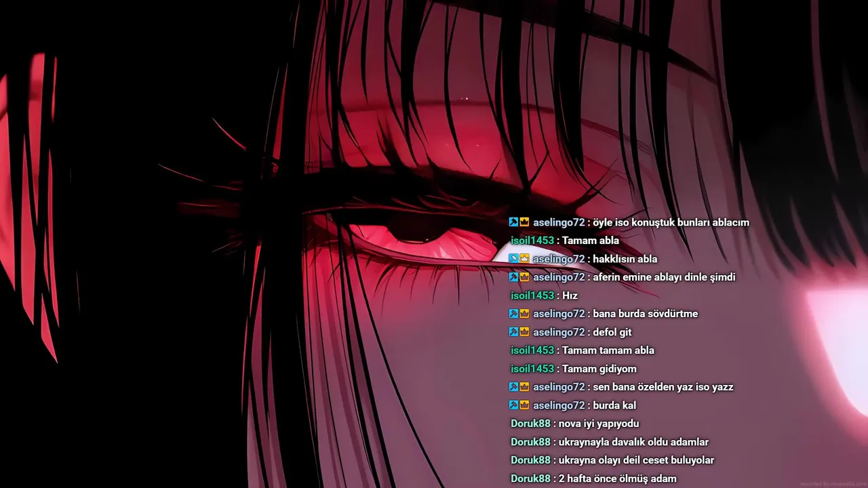Select message text 'defol git'
868x488 pixels.
click(612, 332)
